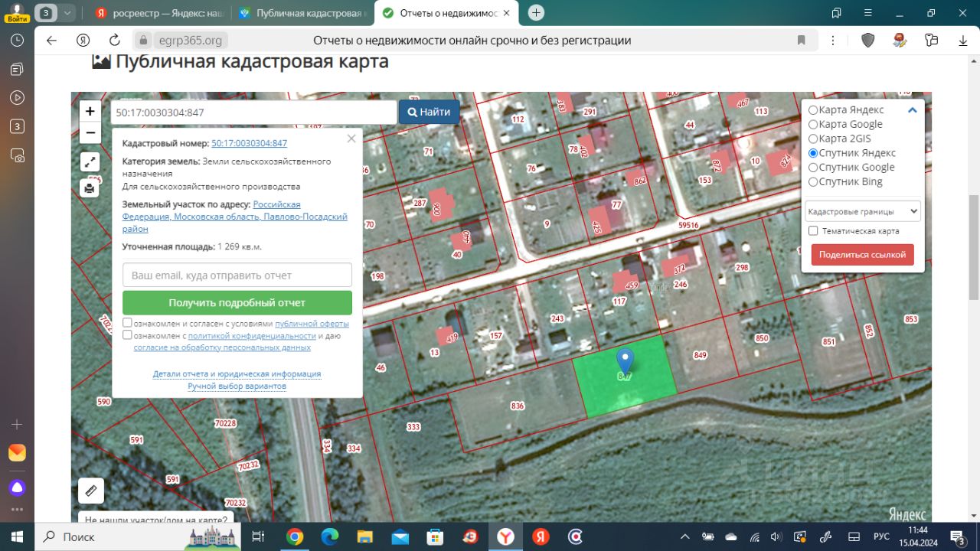Screen dimensions: 980x551
Task: Open the site security lock icon
Action: (x=142, y=41)
